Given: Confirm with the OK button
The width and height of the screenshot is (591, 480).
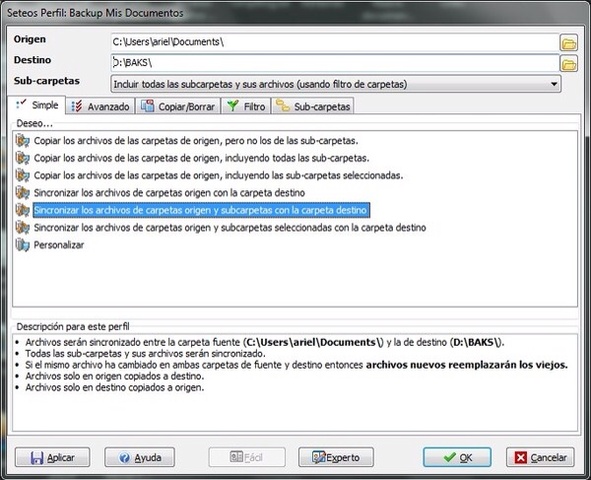Looking at the screenshot, I should (457, 457).
